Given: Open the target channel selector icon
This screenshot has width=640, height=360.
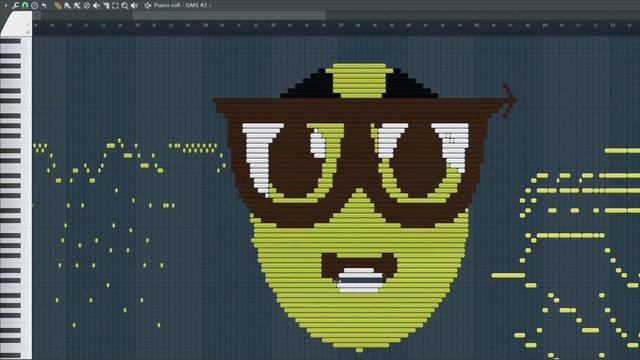Looking at the screenshot, I should (x=148, y=6).
